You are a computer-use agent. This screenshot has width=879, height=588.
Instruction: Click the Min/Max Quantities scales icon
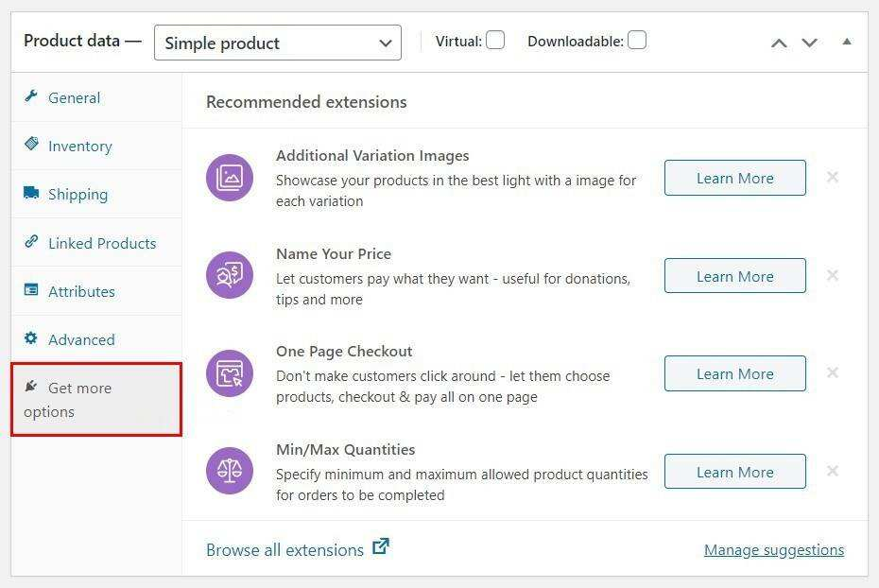point(229,470)
